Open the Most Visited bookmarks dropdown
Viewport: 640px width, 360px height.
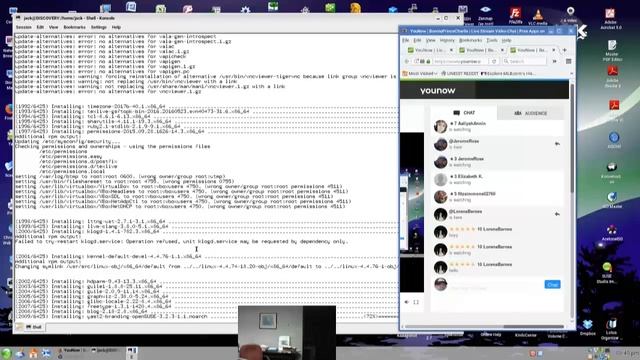click(x=420, y=73)
